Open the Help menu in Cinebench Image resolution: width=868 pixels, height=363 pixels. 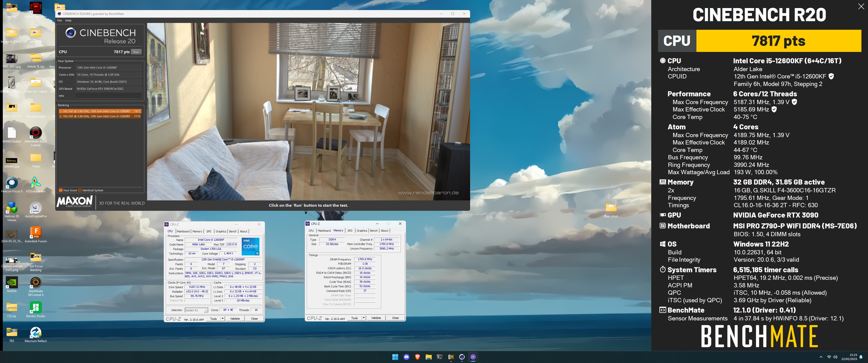(68, 20)
